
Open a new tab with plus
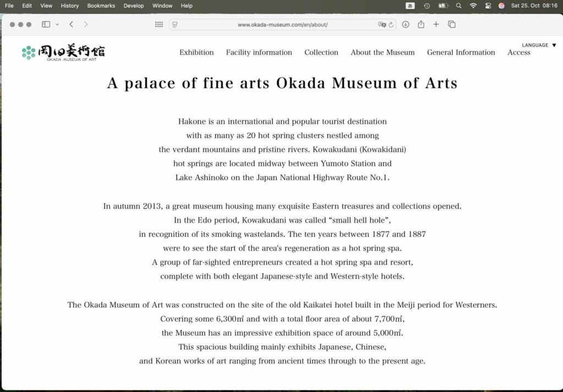click(436, 24)
